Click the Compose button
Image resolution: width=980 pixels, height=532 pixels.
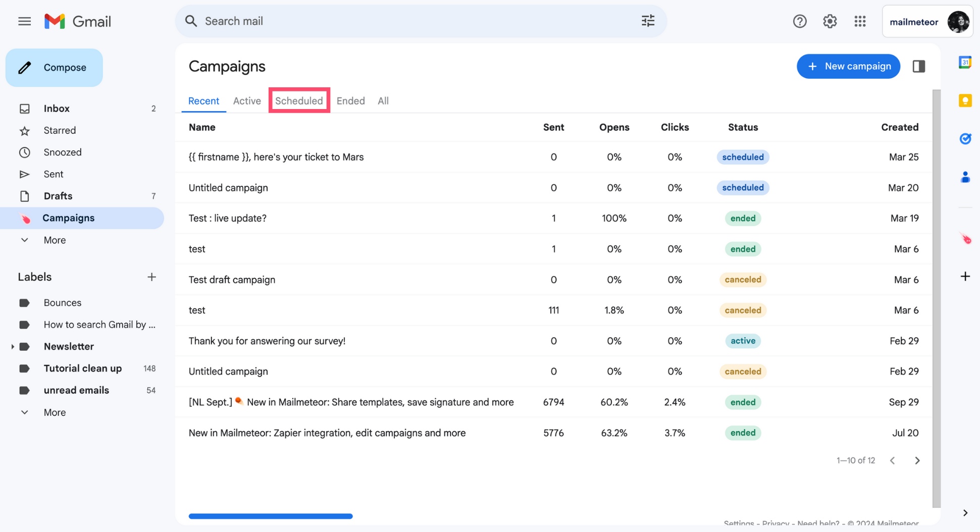click(x=54, y=68)
